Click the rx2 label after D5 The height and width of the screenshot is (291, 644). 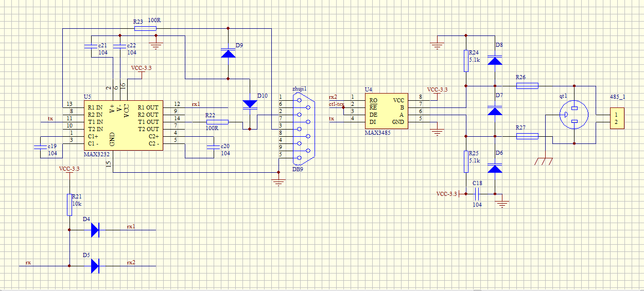pyautogui.click(x=131, y=262)
